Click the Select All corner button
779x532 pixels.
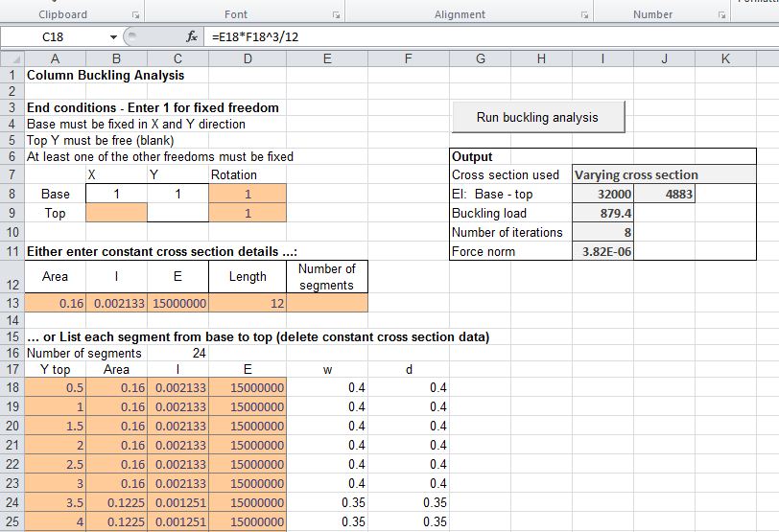point(11,58)
